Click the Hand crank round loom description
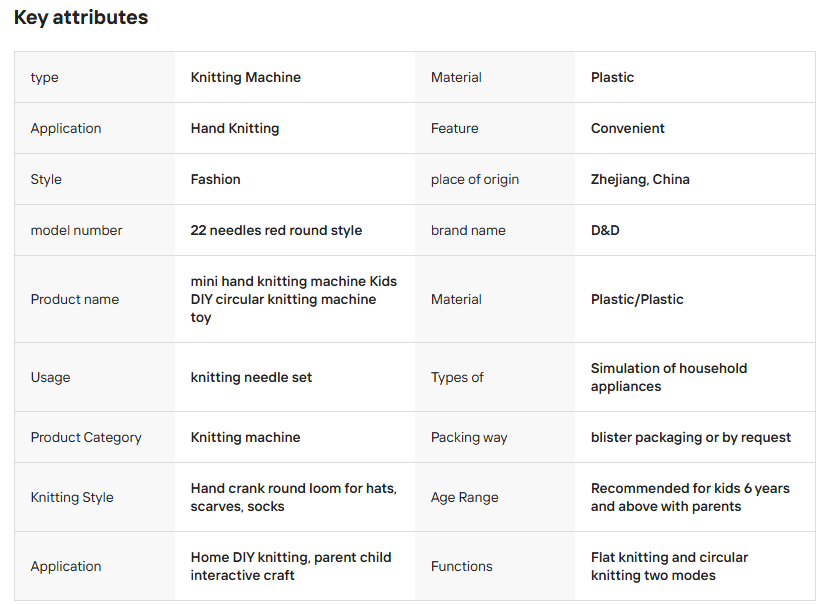This screenshot has width=818, height=604. point(294,497)
